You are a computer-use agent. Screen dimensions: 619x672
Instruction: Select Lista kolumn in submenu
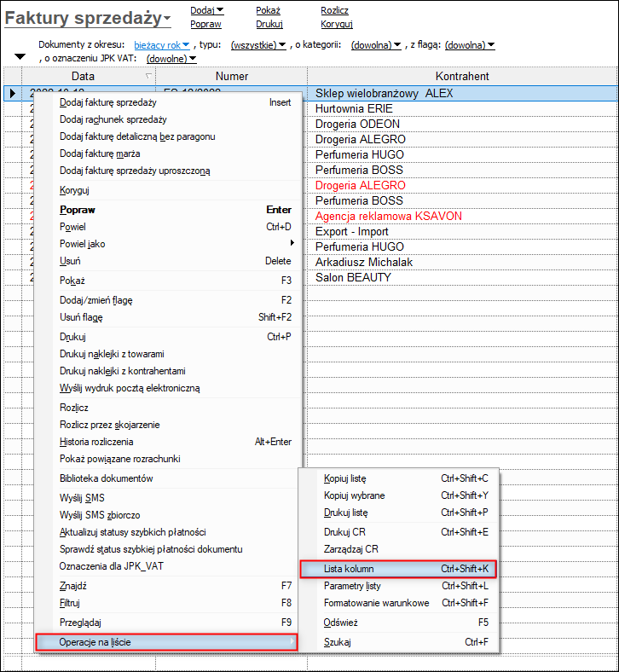click(x=399, y=569)
